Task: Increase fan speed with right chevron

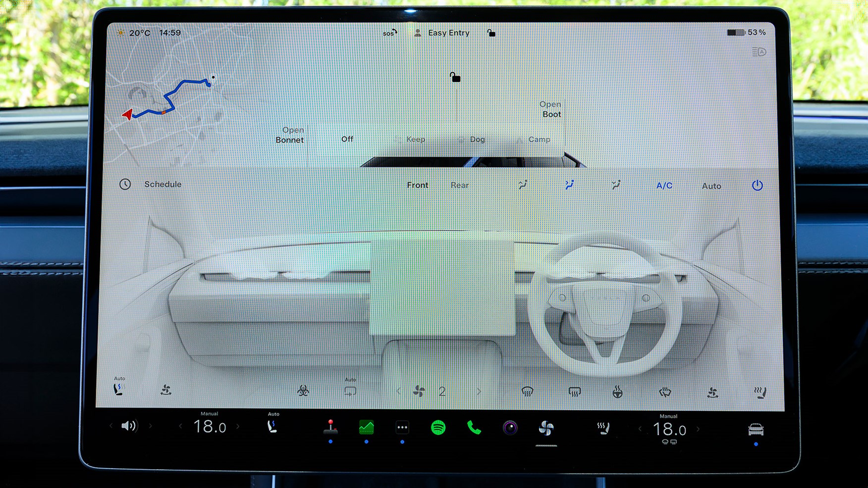Action: (x=479, y=391)
